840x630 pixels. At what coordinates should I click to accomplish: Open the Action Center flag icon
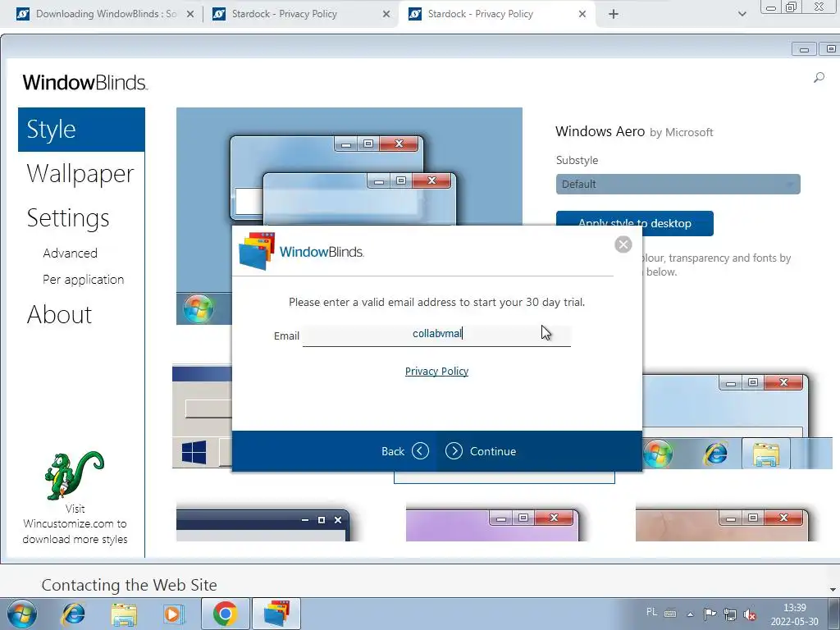pos(710,614)
